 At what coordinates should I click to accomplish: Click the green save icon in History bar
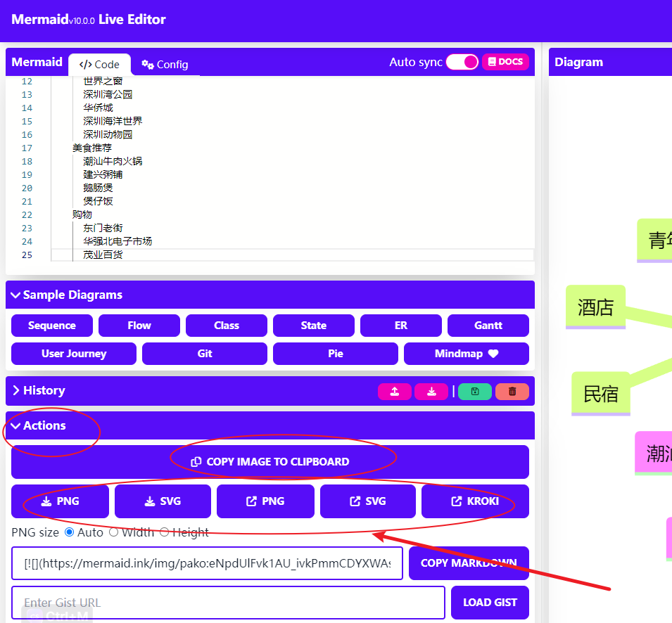click(474, 391)
